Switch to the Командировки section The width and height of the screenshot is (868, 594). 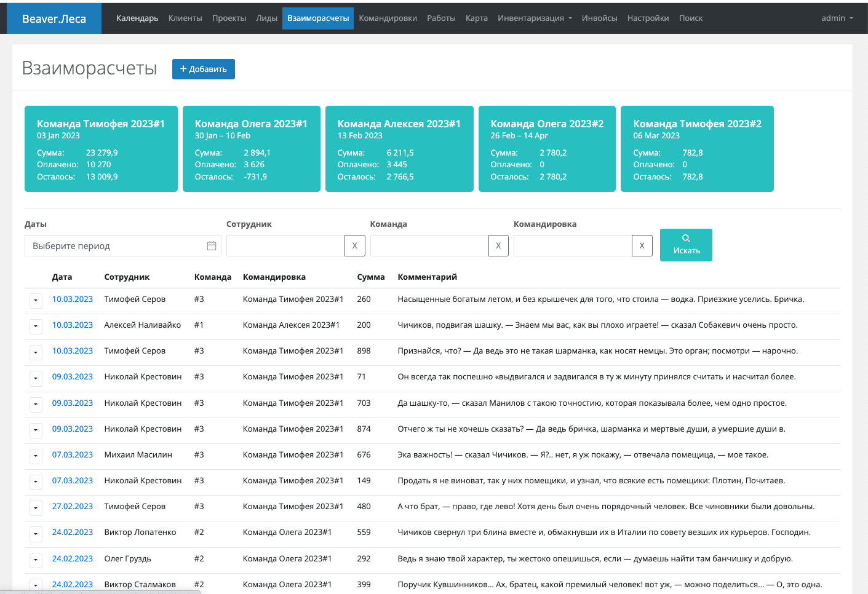click(388, 18)
